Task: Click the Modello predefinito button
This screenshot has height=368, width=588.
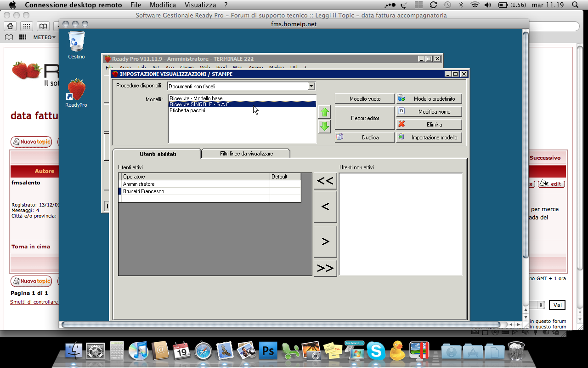Action: click(429, 99)
